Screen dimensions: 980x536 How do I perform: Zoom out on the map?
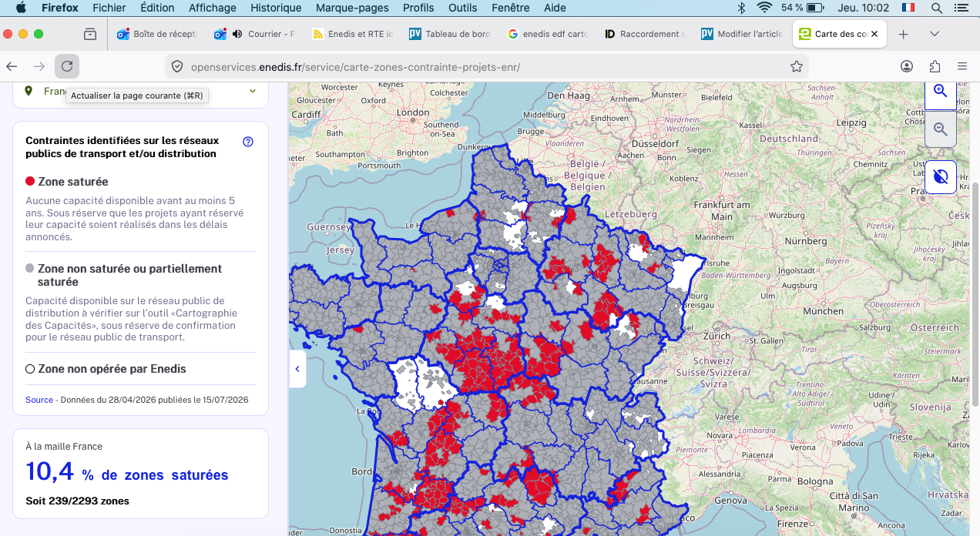pyautogui.click(x=940, y=129)
